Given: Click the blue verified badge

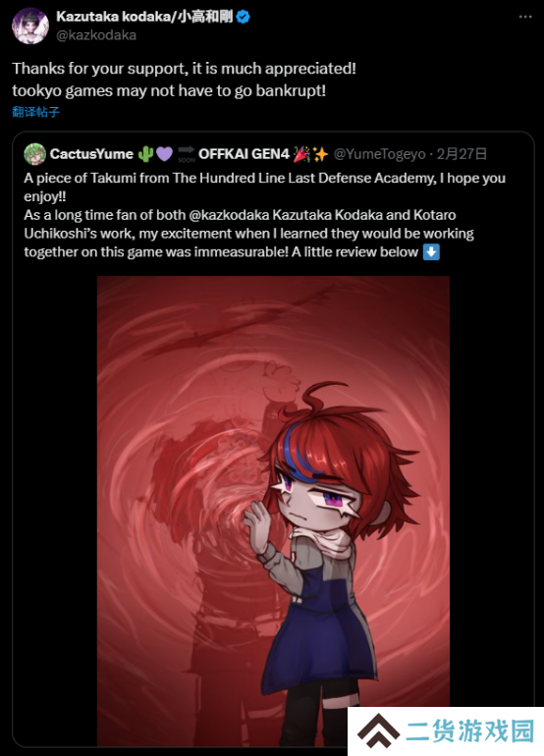Looking at the screenshot, I should coord(244,17).
